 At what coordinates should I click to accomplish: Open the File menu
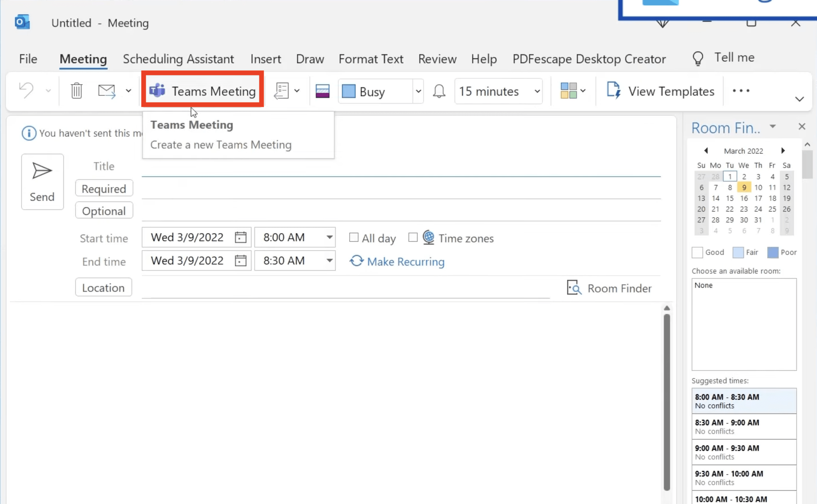point(28,59)
